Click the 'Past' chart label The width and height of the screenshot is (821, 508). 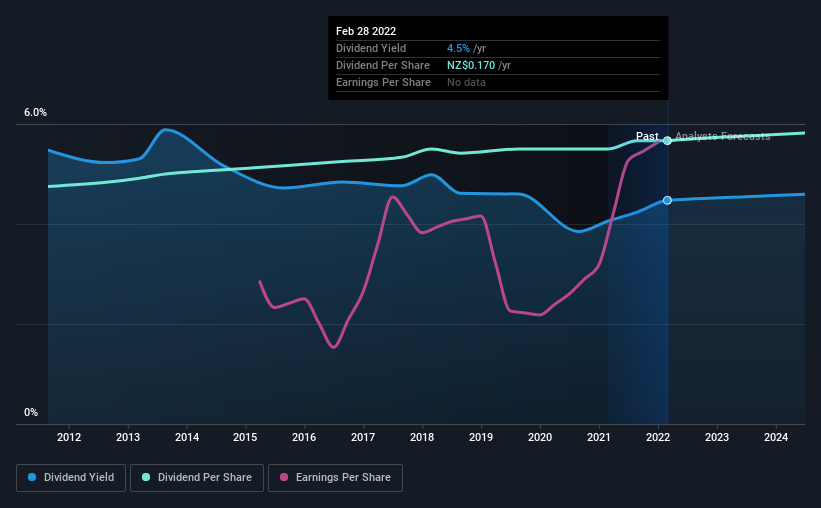coord(647,136)
